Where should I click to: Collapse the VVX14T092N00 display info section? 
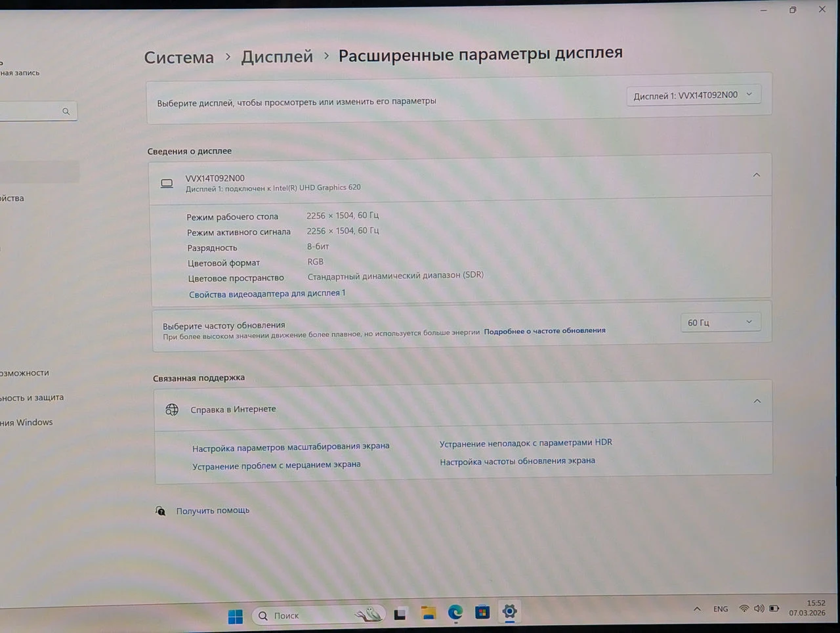pyautogui.click(x=756, y=175)
